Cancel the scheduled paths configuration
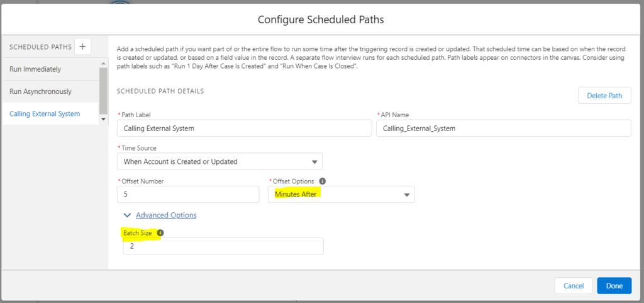Viewport: 644px width, 303px height. pyautogui.click(x=574, y=285)
